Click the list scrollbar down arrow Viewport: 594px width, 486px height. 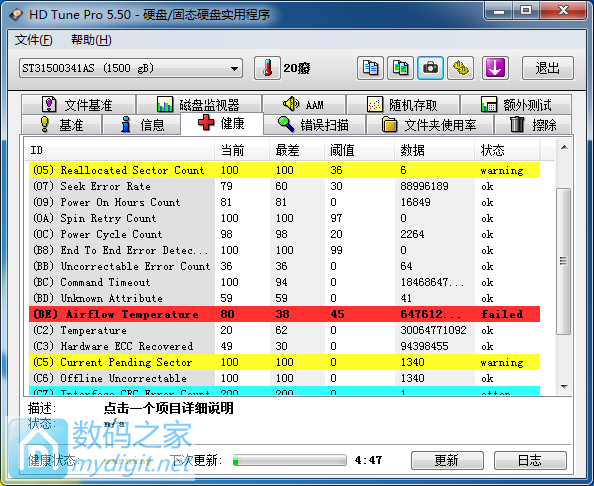[x=564, y=387]
